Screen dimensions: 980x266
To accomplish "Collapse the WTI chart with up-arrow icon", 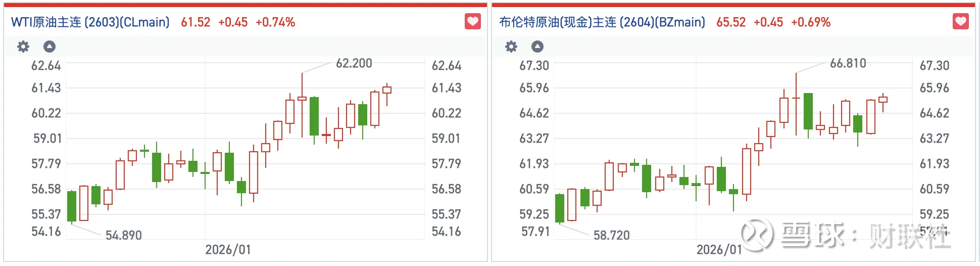I will [50, 47].
